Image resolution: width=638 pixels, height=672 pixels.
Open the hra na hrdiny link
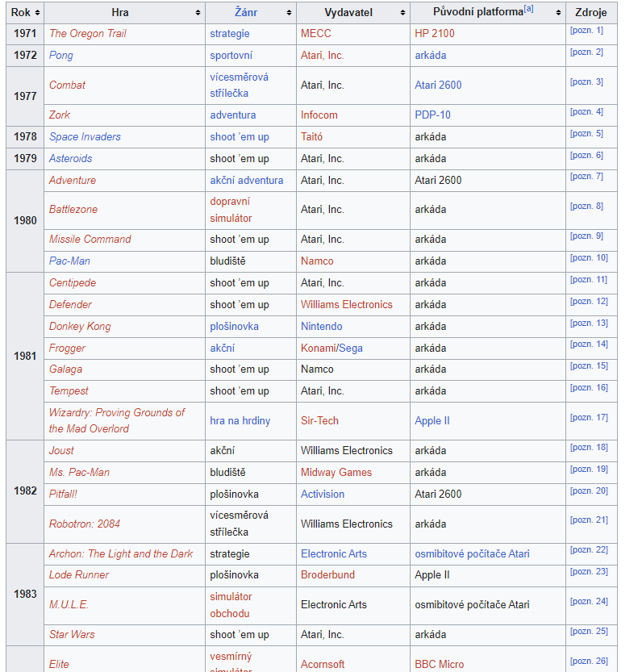pos(240,421)
